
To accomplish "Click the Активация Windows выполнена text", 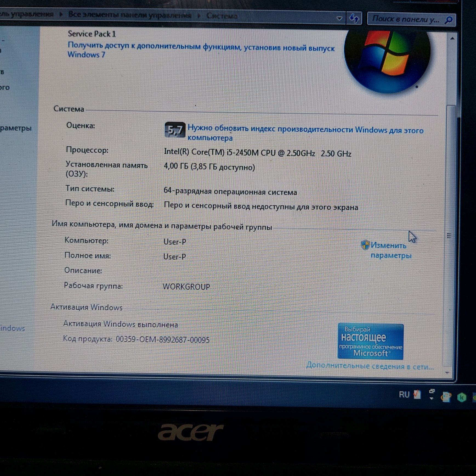I will click(x=120, y=324).
